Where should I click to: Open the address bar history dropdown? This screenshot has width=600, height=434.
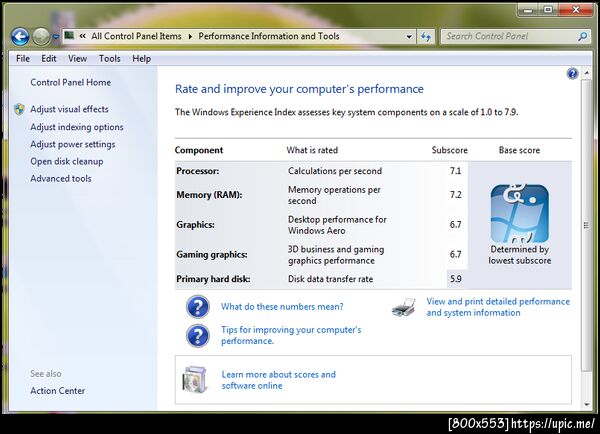(409, 37)
